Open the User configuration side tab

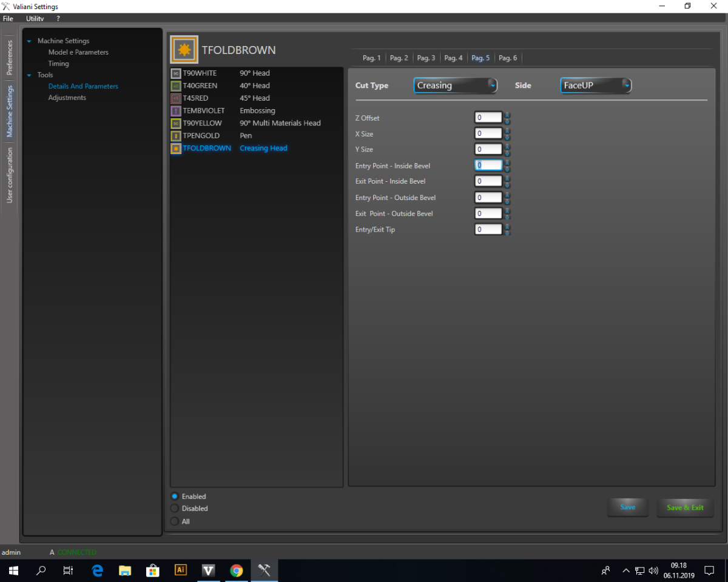pos(9,175)
